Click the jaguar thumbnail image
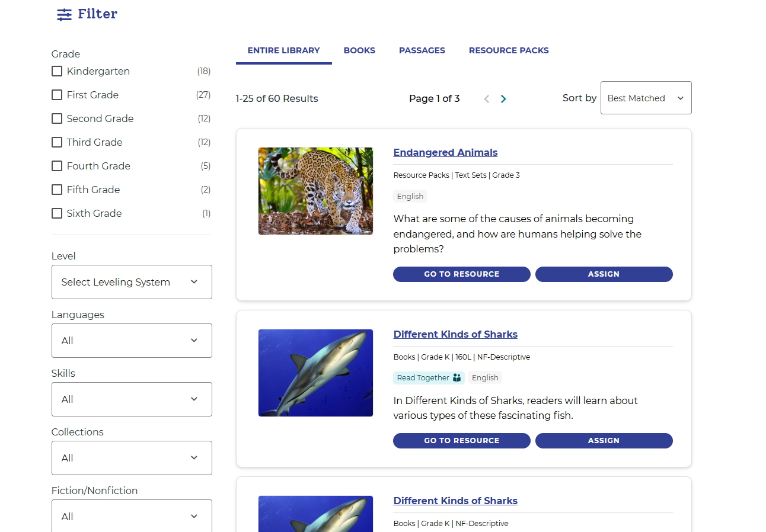Viewport: 766px width, 532px height. 315,191
